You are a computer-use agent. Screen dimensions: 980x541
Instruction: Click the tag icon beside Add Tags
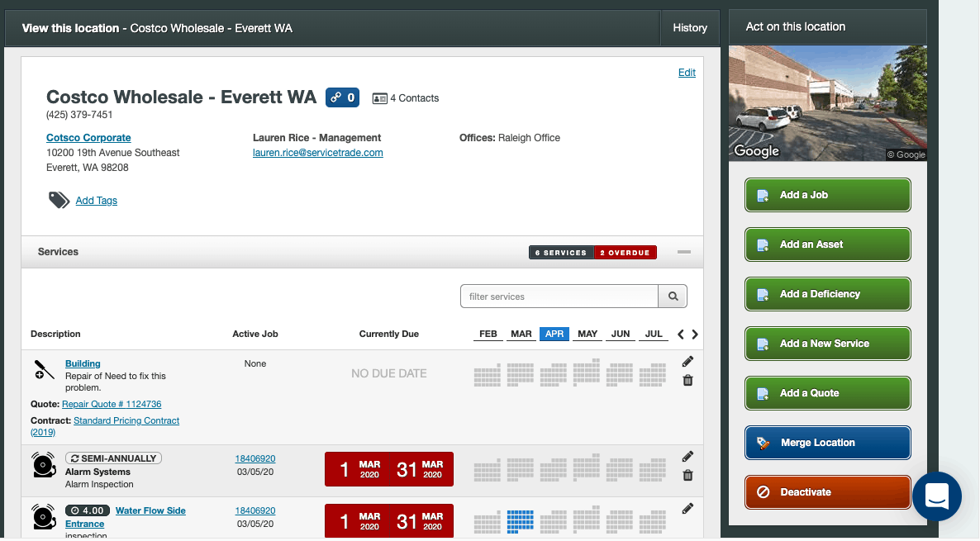tap(59, 200)
